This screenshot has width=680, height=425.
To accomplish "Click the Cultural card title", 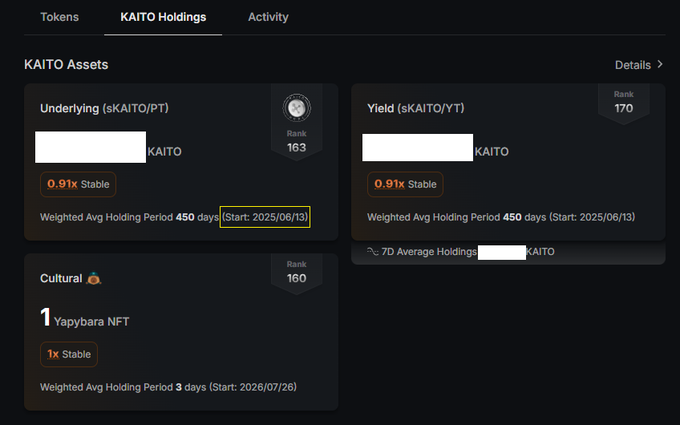I will point(61,278).
